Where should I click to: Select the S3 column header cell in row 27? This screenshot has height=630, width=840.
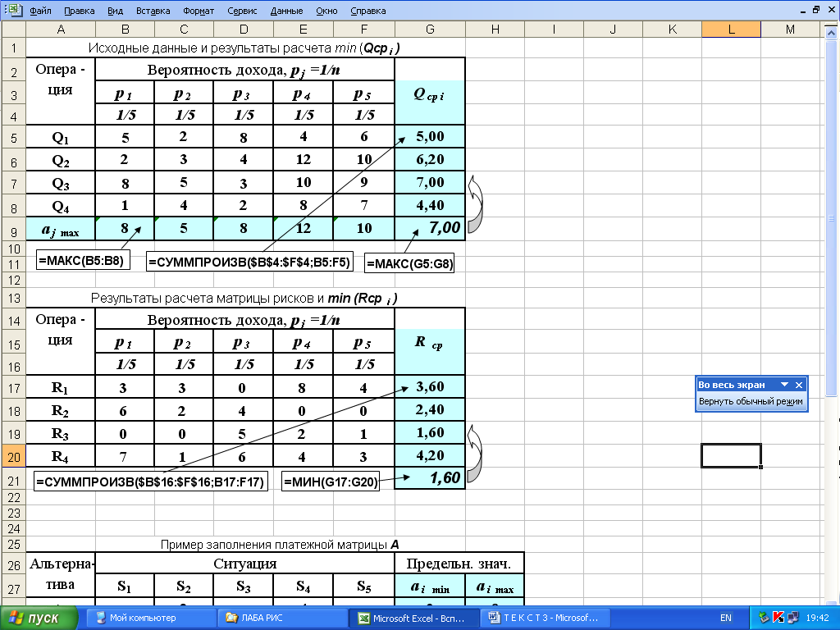pyautogui.click(x=243, y=587)
